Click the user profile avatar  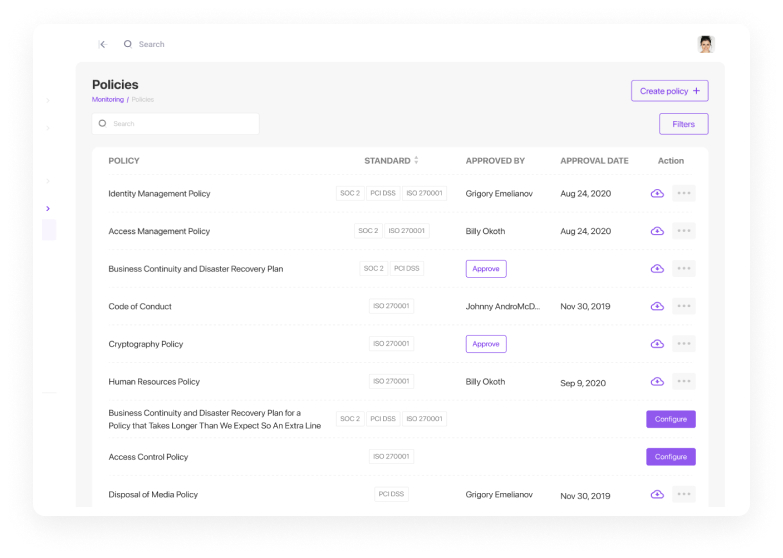pyautogui.click(x=706, y=44)
